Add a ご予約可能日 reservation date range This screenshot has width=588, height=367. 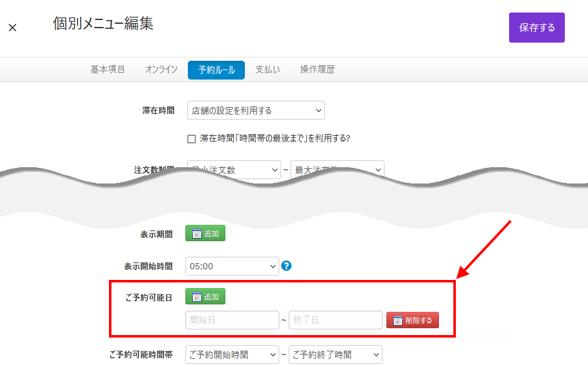coord(205,296)
